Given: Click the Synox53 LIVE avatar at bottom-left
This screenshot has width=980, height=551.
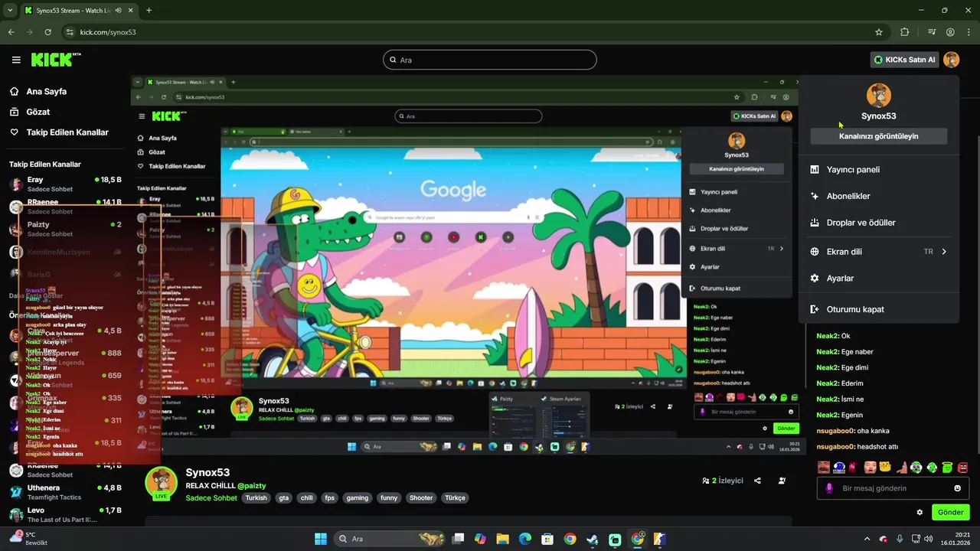Looking at the screenshot, I should pyautogui.click(x=161, y=483).
